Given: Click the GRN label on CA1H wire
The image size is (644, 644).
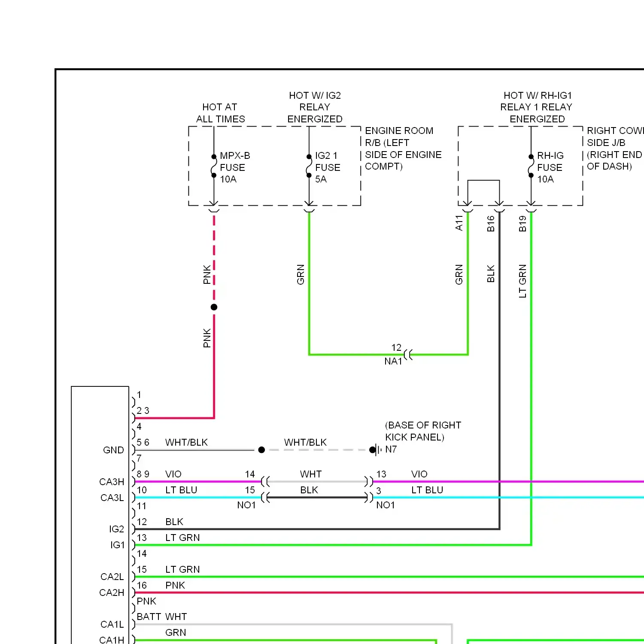Looking at the screenshot, I should tap(176, 632).
